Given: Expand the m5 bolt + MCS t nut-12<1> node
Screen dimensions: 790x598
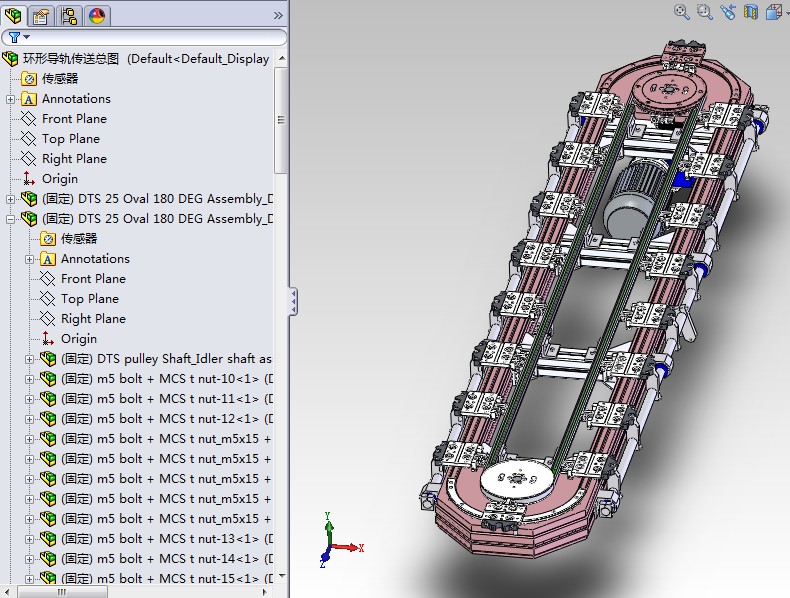Looking at the screenshot, I should 29,420.
